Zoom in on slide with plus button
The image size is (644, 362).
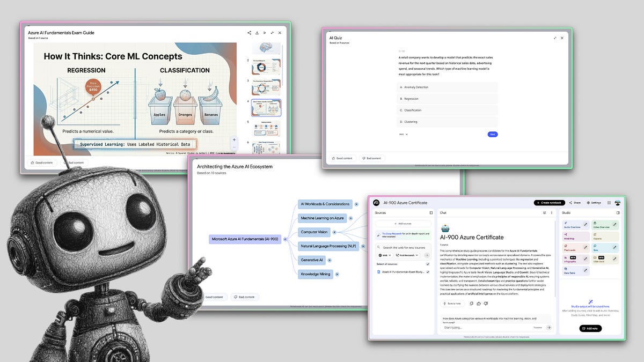pyautogui.click(x=234, y=139)
